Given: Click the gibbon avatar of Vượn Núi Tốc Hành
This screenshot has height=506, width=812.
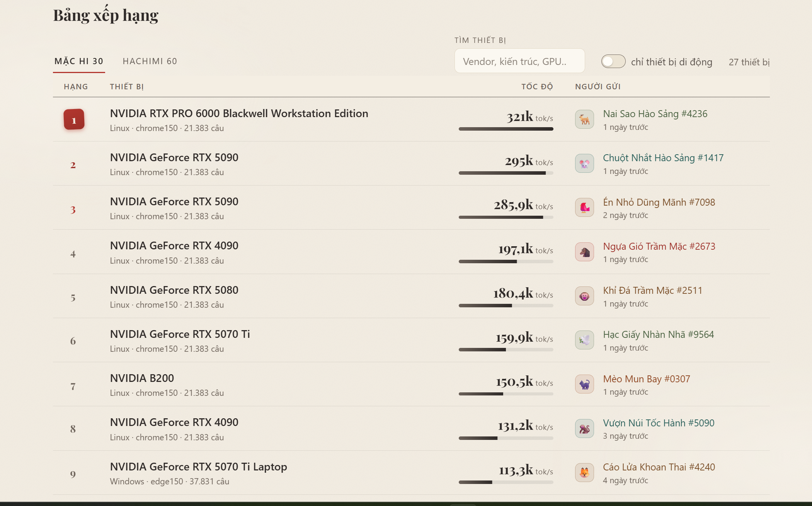Looking at the screenshot, I should tap(584, 429).
